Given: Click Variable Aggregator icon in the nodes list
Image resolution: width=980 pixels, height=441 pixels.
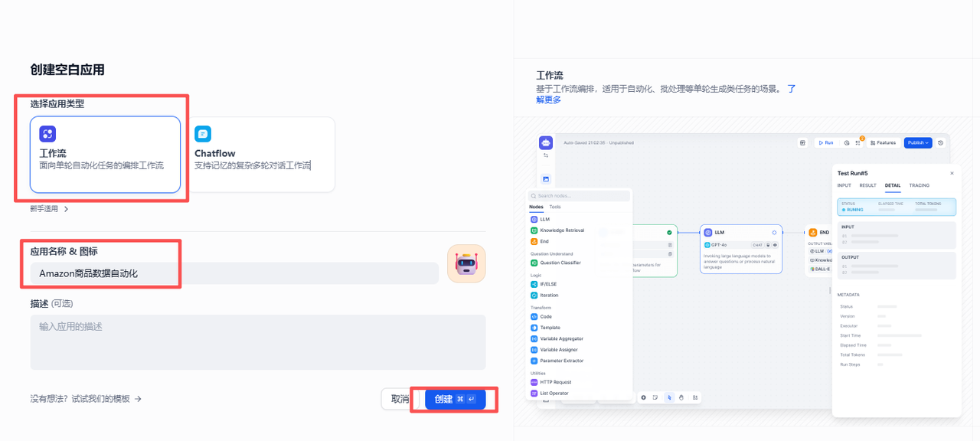Looking at the screenshot, I should pyautogui.click(x=534, y=338).
